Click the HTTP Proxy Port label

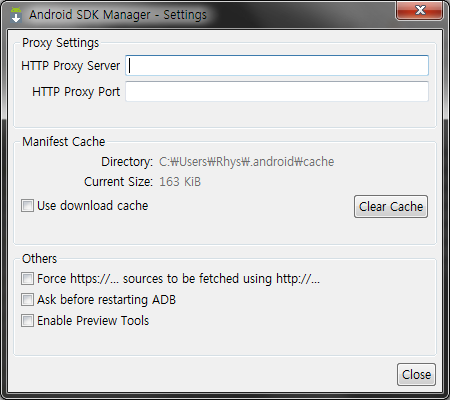coord(76,92)
